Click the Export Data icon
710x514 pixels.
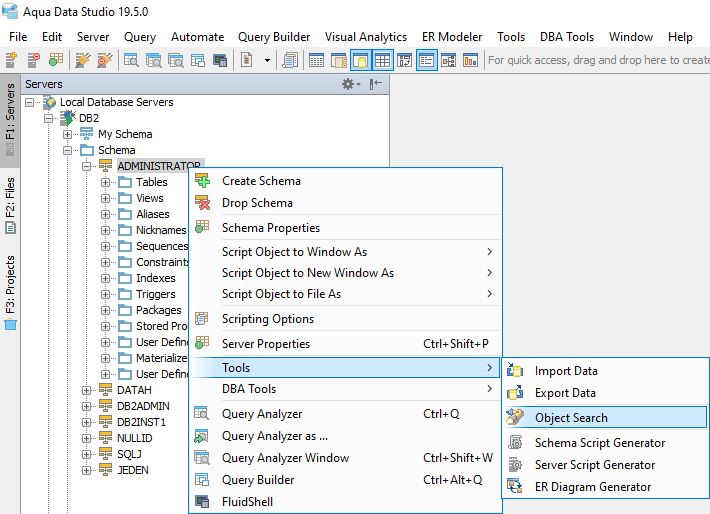pyautogui.click(x=515, y=393)
